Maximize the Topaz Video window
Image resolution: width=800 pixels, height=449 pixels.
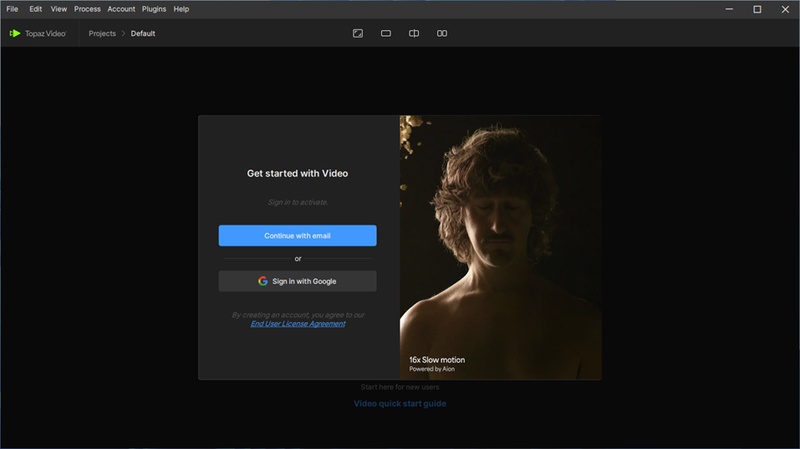pyautogui.click(x=757, y=9)
